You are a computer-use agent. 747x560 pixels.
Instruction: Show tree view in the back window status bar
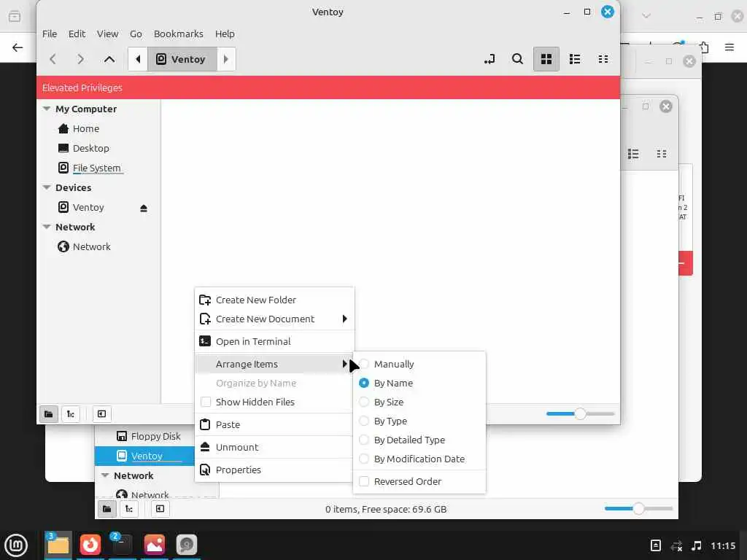[x=128, y=509]
